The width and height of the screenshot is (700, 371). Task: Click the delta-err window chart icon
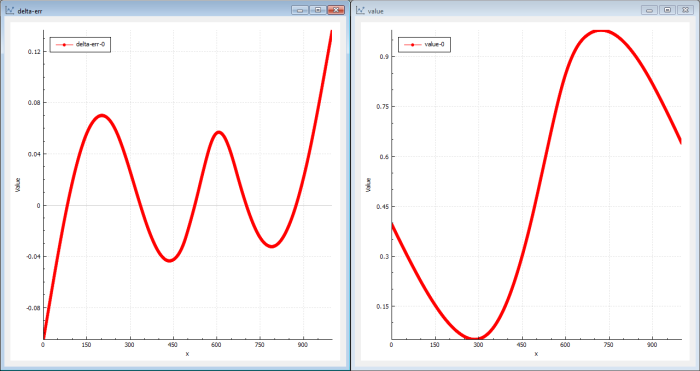point(10,10)
